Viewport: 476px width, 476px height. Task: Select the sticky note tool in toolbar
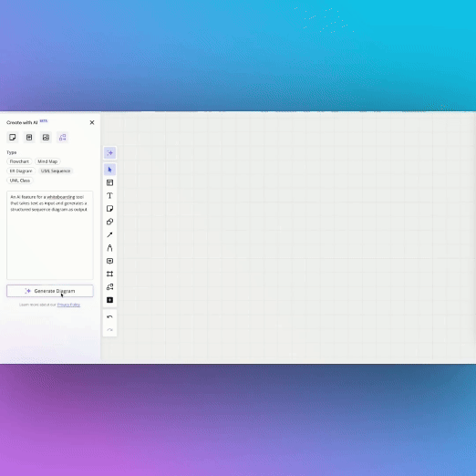point(109,209)
